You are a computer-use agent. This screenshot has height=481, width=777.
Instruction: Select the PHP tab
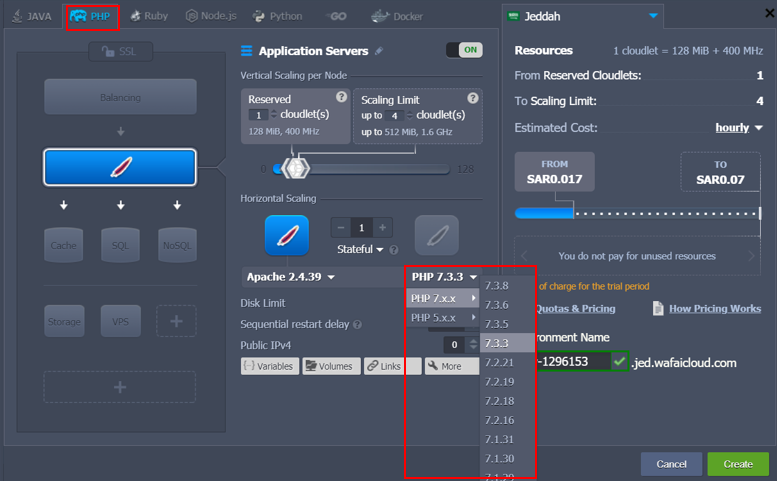pos(92,16)
